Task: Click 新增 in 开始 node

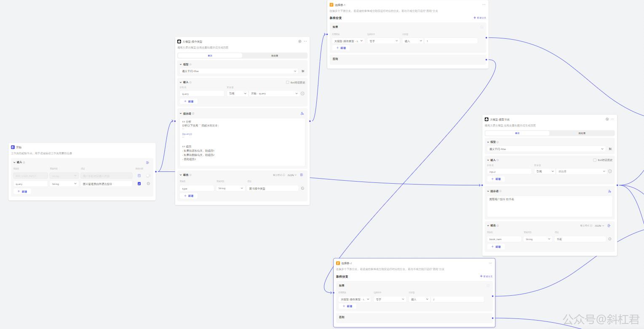Action: pos(22,191)
